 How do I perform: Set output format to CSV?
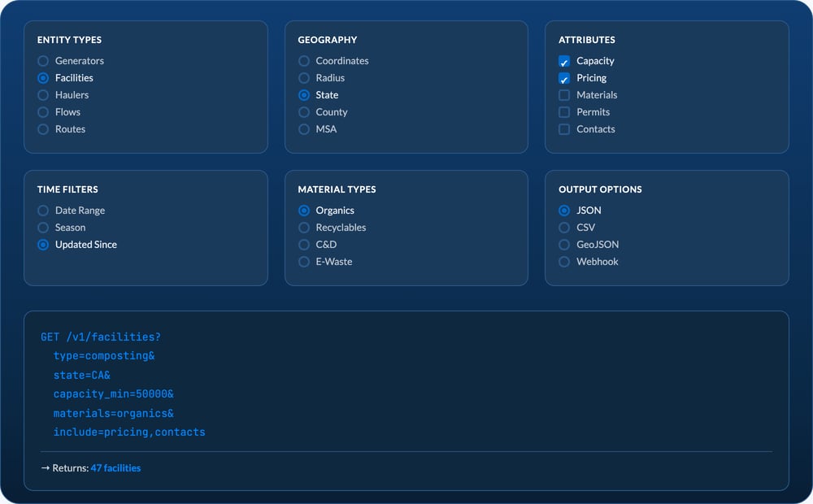tap(564, 228)
